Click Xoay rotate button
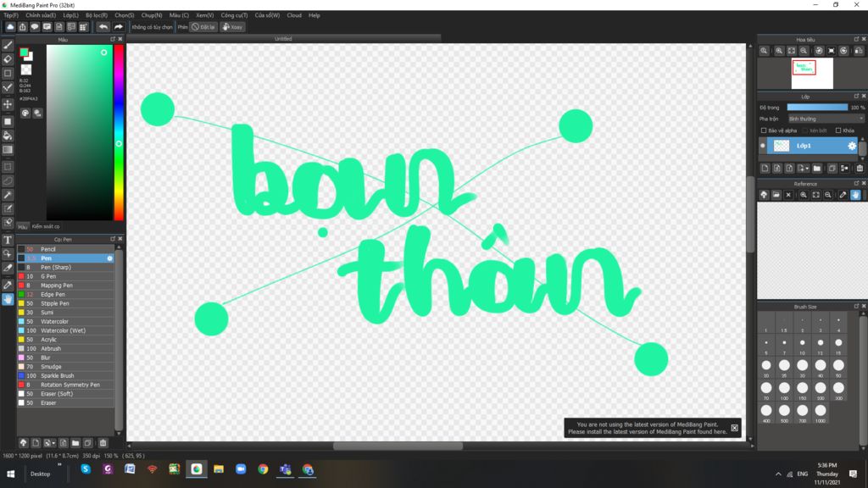Viewport: 868px width, 488px height. (232, 26)
